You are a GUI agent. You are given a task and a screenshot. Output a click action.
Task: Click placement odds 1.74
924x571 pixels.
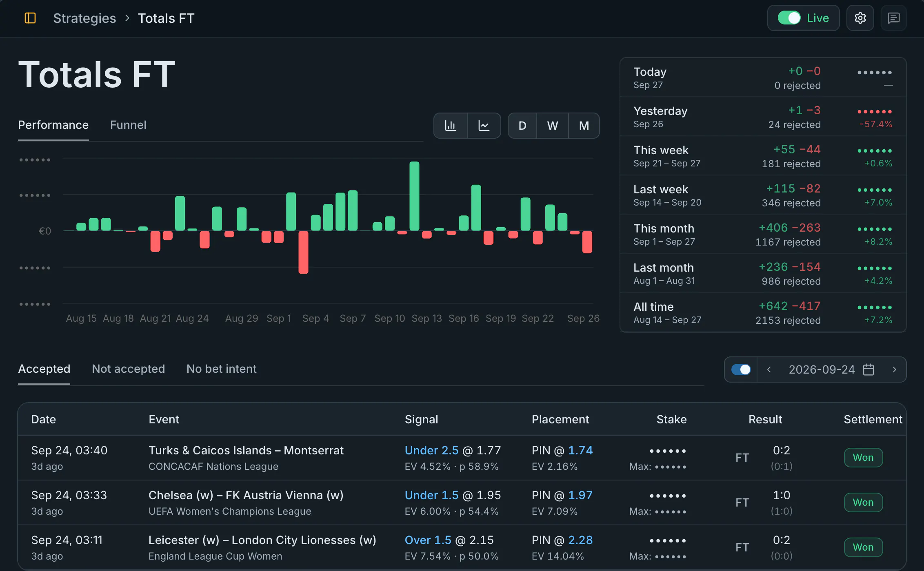[x=580, y=450]
